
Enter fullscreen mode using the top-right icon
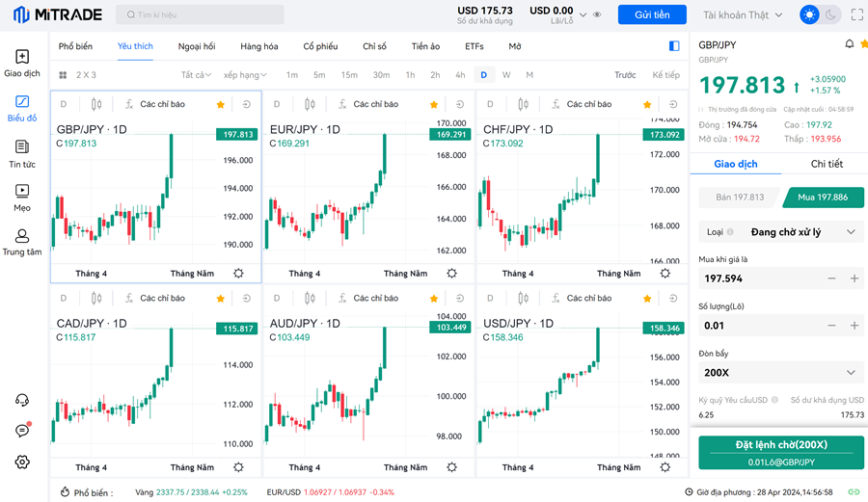[x=857, y=15]
